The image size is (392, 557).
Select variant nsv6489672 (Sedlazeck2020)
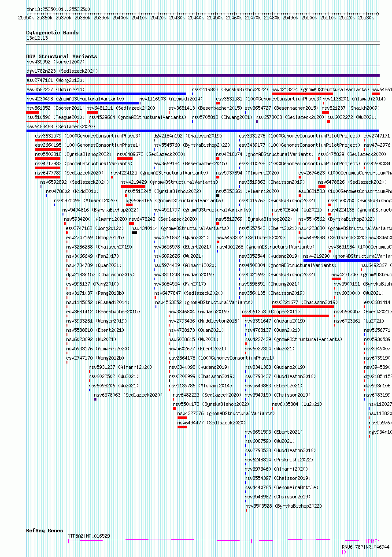click(x=151, y=155)
